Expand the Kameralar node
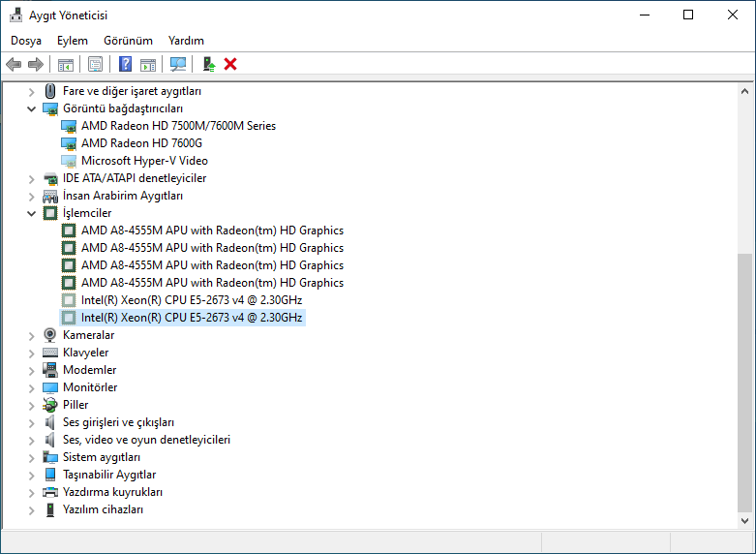The image size is (756, 554). click(31, 336)
